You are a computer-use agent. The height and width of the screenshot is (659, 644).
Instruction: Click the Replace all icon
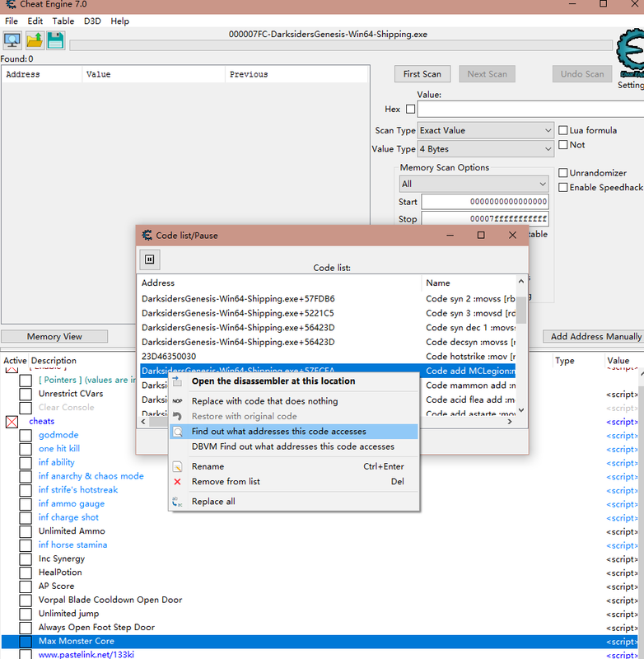tap(178, 502)
